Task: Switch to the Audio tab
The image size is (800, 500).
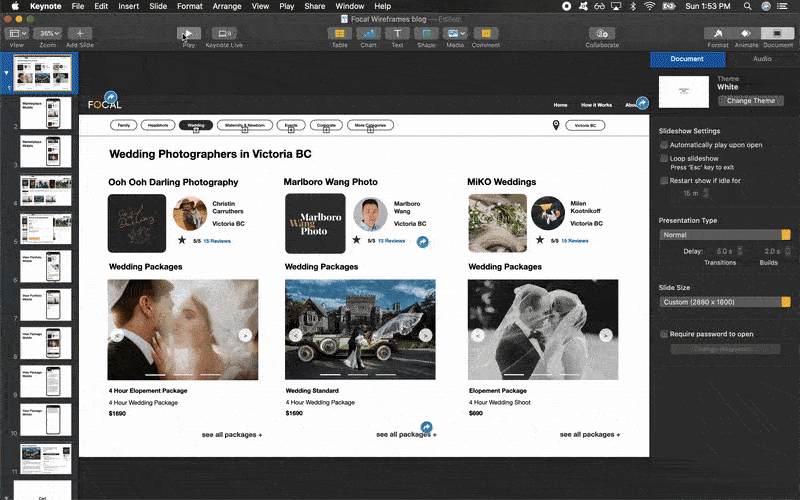Action: point(761,59)
